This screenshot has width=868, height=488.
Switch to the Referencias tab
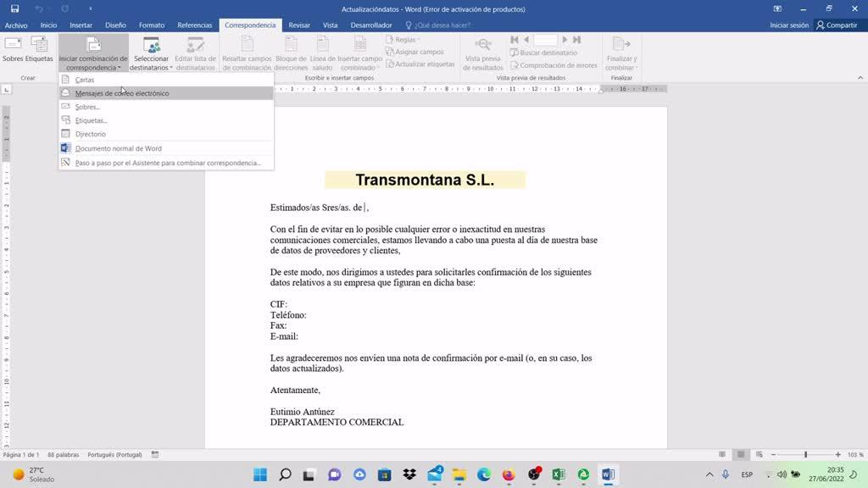[195, 25]
